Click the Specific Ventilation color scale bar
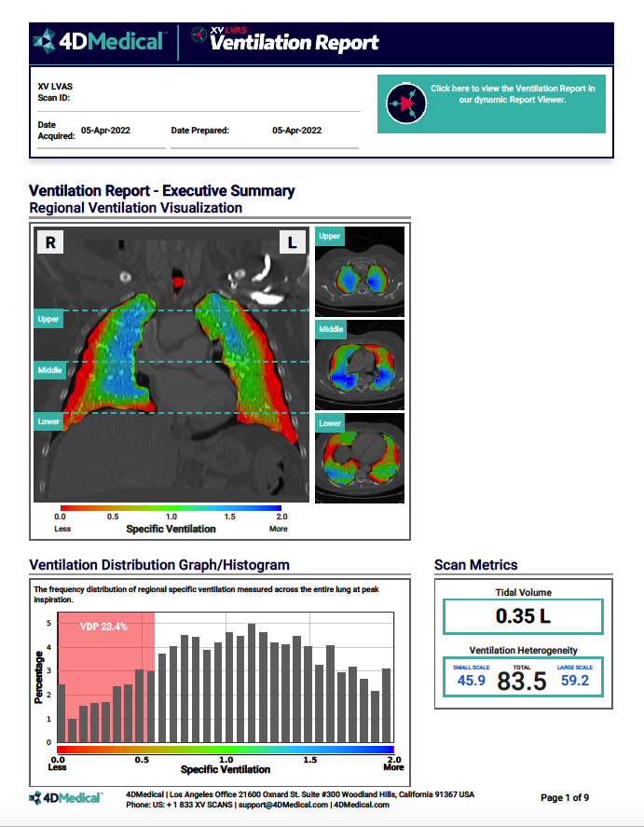This screenshot has height=827, width=644. click(171, 507)
